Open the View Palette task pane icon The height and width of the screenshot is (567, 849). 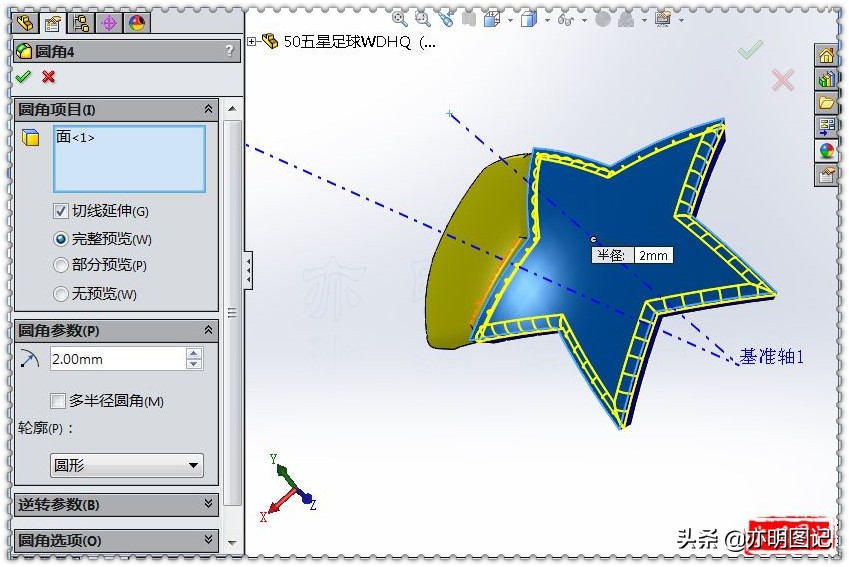[x=826, y=127]
